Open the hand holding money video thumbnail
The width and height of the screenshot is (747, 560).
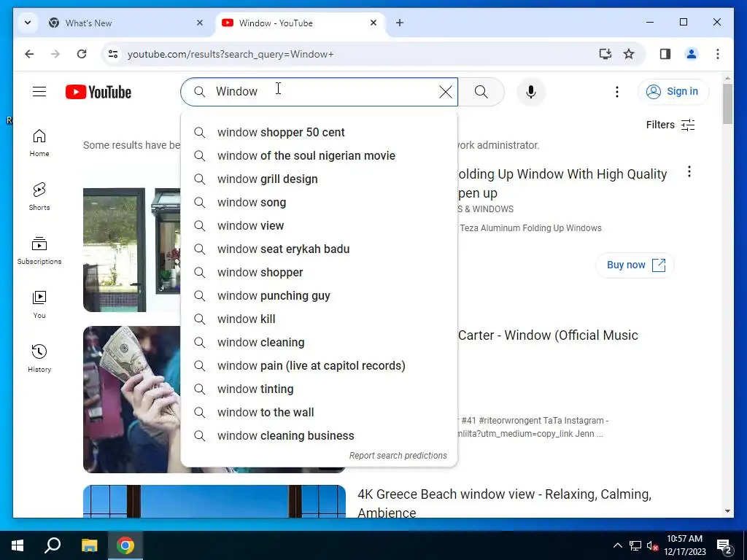point(132,399)
